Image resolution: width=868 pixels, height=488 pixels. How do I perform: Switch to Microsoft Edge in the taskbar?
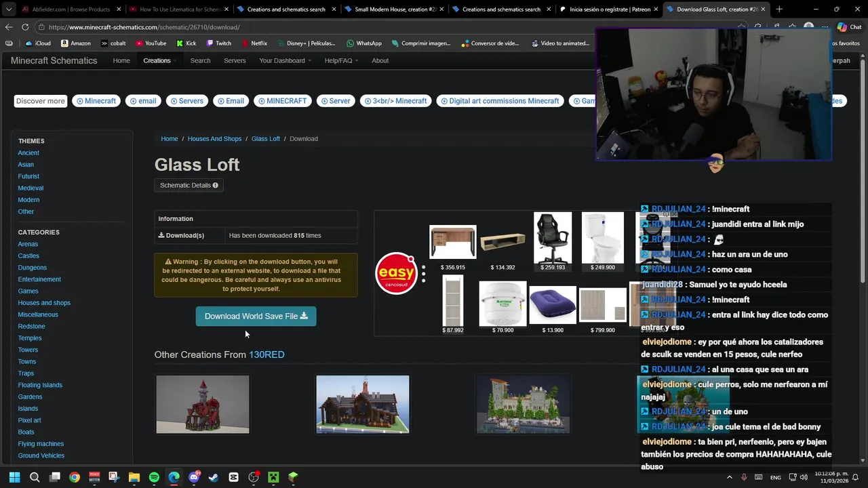point(174,477)
